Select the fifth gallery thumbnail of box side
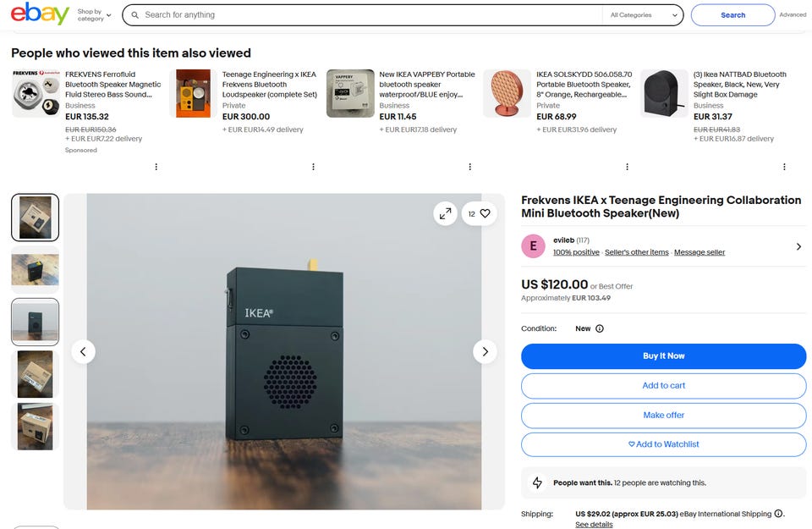The height and width of the screenshot is (529, 812). 36,427
